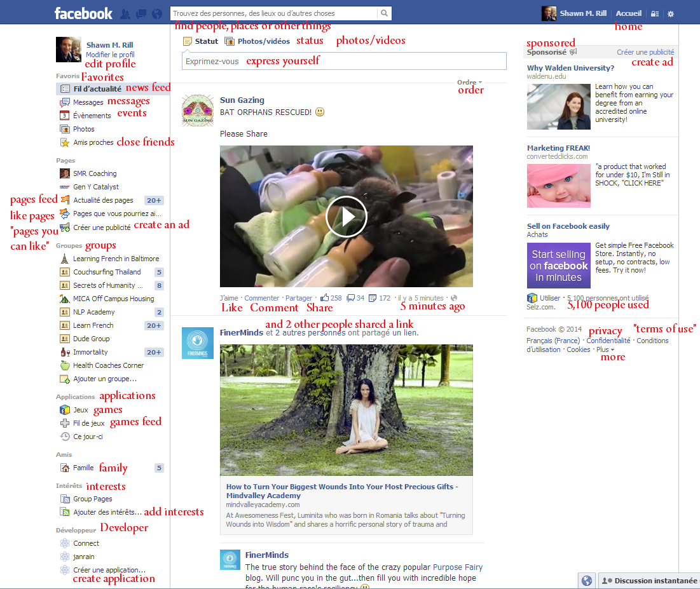Open Discussion instantanée chat bar
700x589 pixels.
point(649,581)
